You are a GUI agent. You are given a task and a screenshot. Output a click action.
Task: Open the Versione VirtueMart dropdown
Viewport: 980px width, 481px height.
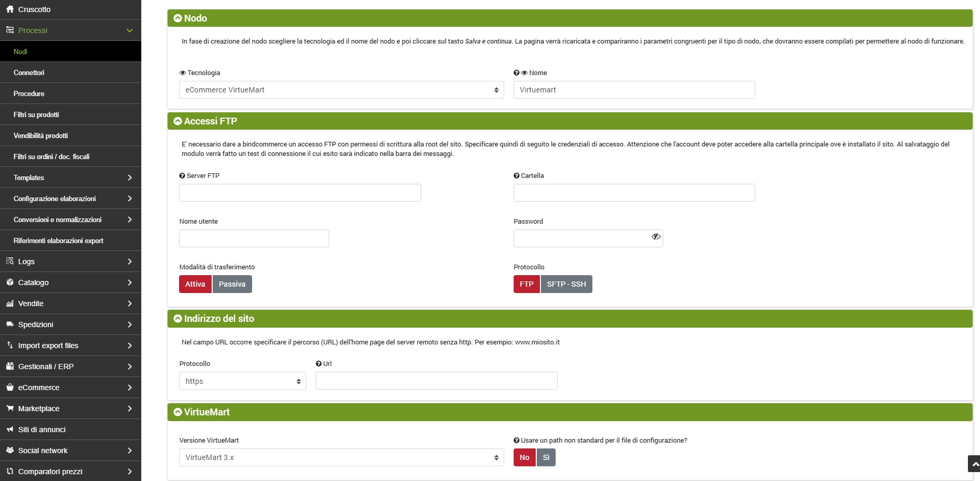point(341,457)
